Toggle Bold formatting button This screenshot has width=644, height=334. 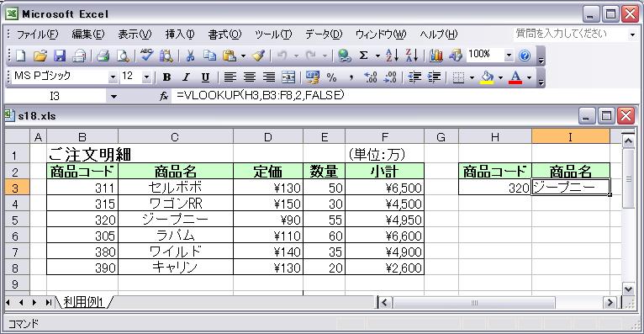click(166, 77)
